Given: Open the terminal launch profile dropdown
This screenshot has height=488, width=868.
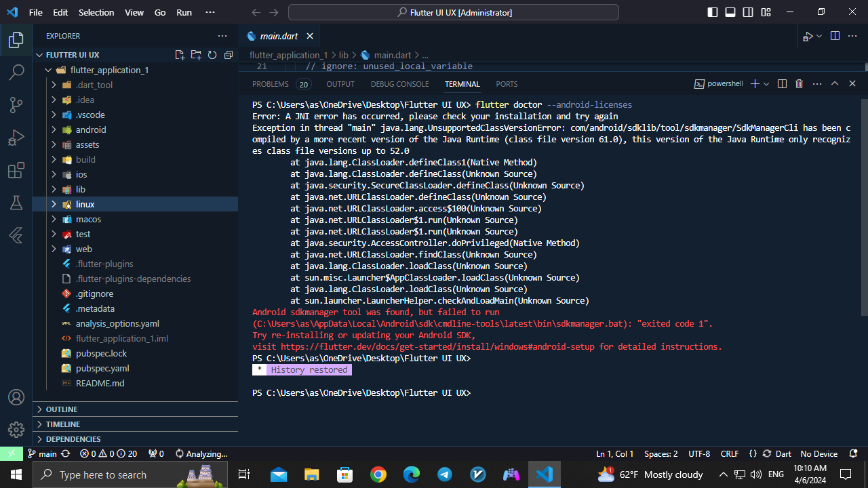Looking at the screenshot, I should (766, 84).
